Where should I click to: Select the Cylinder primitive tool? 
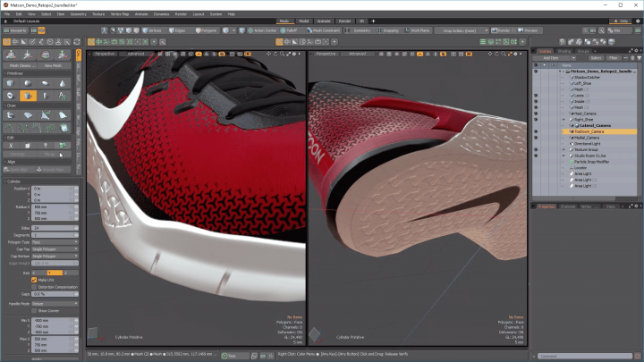(29, 96)
